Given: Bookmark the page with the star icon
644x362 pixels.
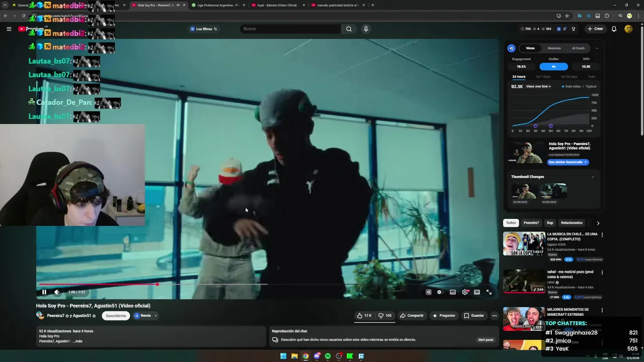Looking at the screenshot, I should 567,16.
